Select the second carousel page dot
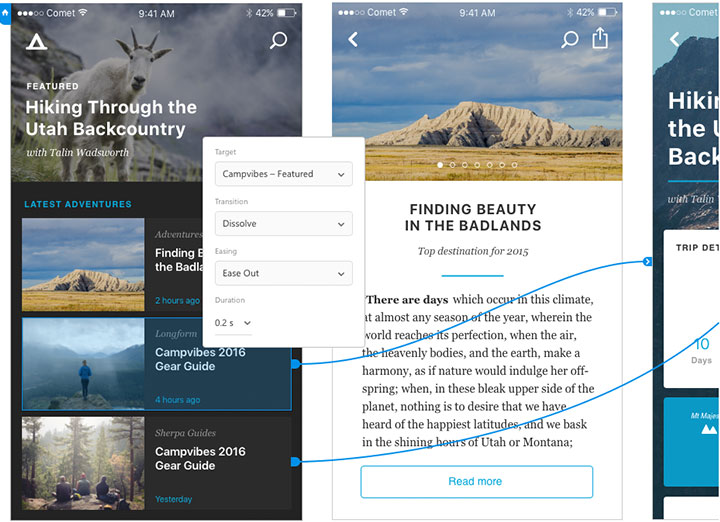The width and height of the screenshot is (720, 522). click(x=452, y=164)
